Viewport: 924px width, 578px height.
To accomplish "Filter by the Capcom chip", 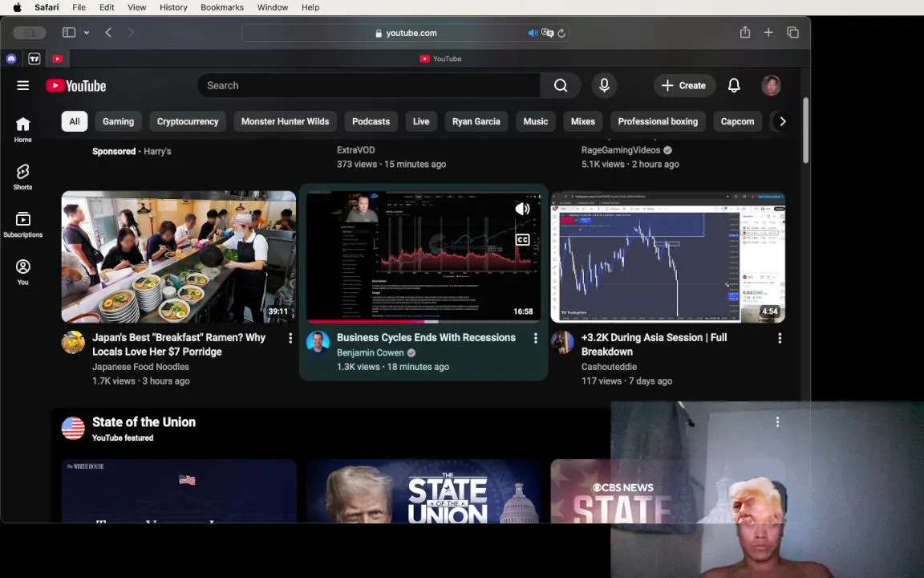I will click(x=737, y=121).
